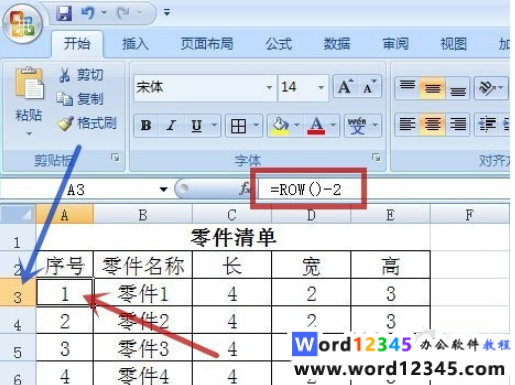Image resolution: width=515 pixels, height=385 pixels.
Task: Open the Office button menu
Action: point(22,24)
